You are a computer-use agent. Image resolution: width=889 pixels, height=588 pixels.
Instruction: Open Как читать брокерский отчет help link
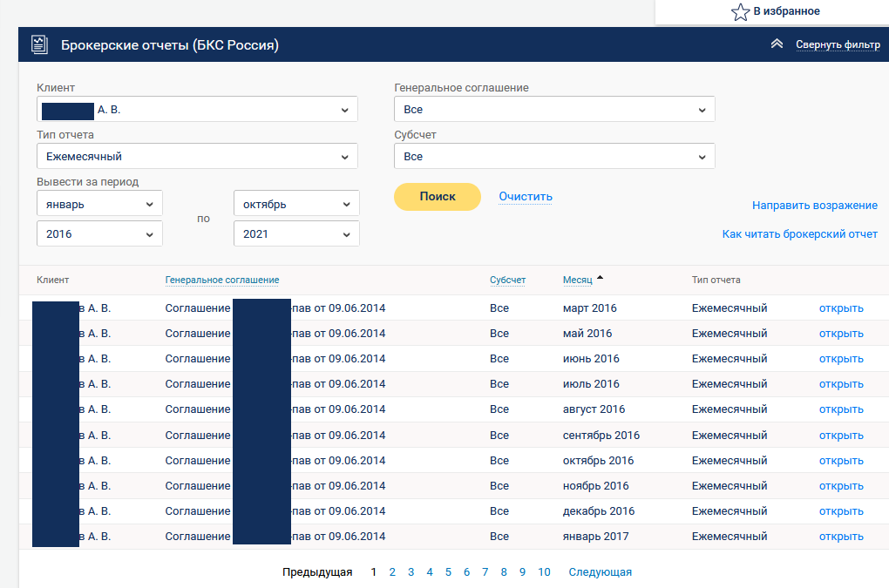[799, 234]
